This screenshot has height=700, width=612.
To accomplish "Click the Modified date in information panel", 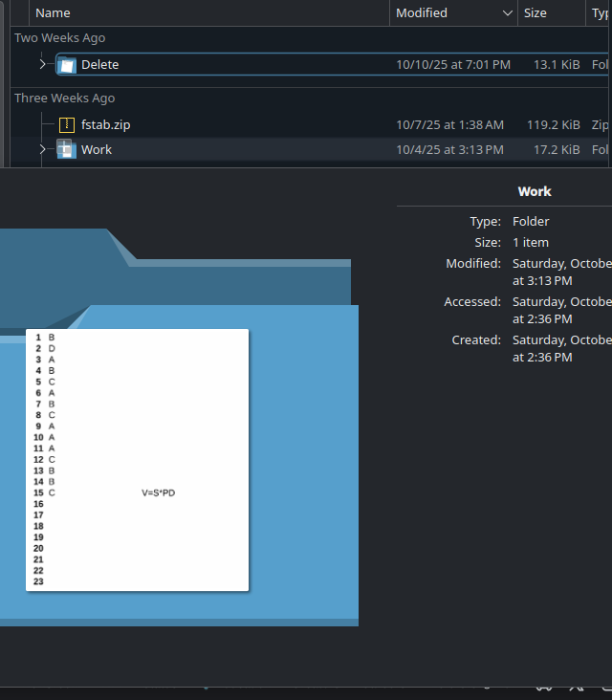I will tap(562, 272).
